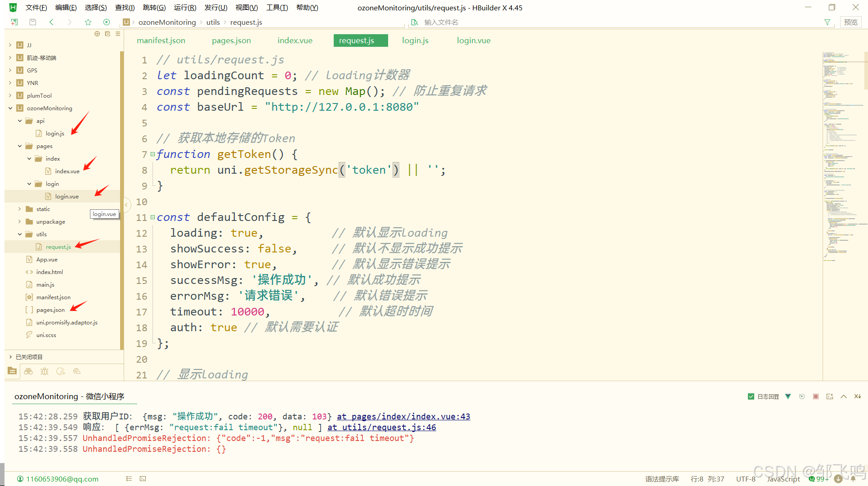Switch to the manifest.json tab
The image size is (868, 486).
161,40
